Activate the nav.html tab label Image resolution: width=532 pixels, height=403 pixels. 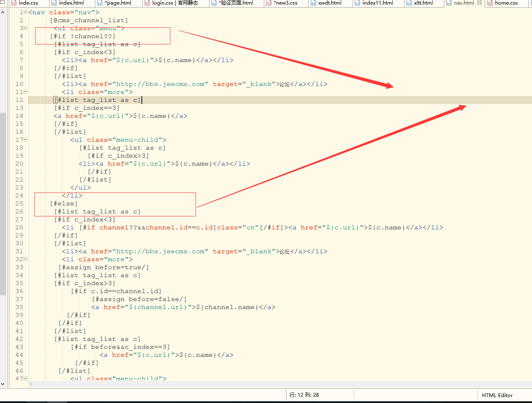coord(464,3)
